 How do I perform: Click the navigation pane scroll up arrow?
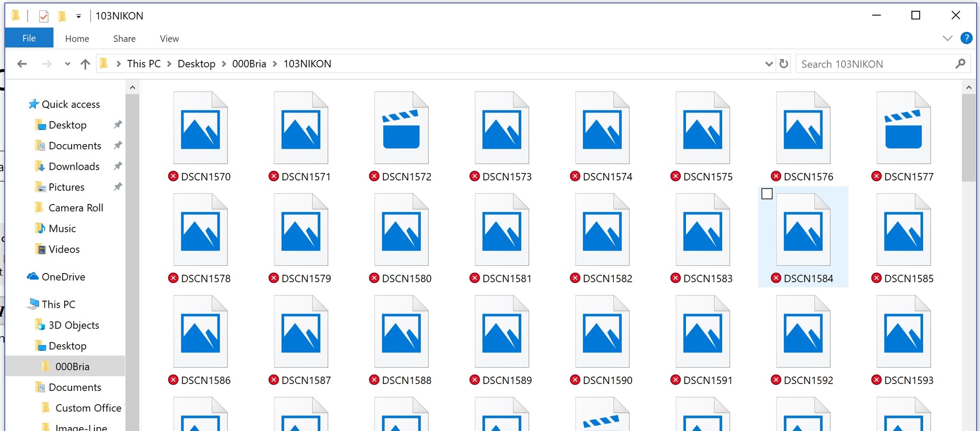pyautogui.click(x=132, y=87)
